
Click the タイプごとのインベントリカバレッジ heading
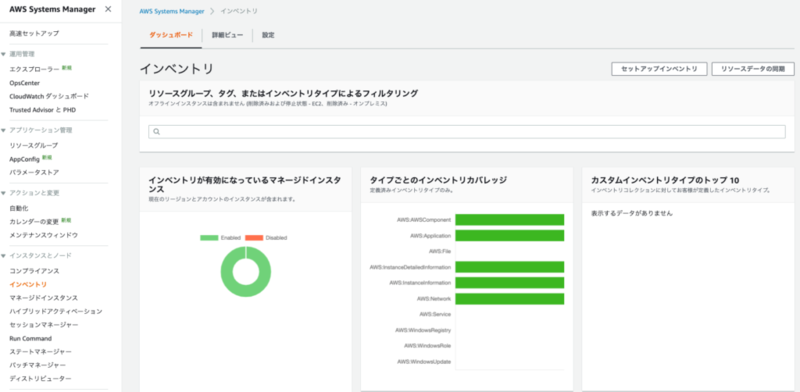(x=438, y=180)
